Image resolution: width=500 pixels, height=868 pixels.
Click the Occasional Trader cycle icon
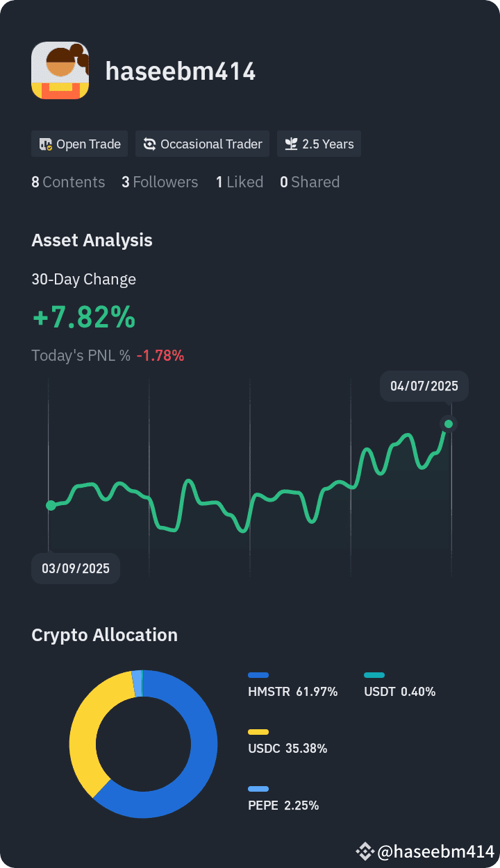coord(149,144)
